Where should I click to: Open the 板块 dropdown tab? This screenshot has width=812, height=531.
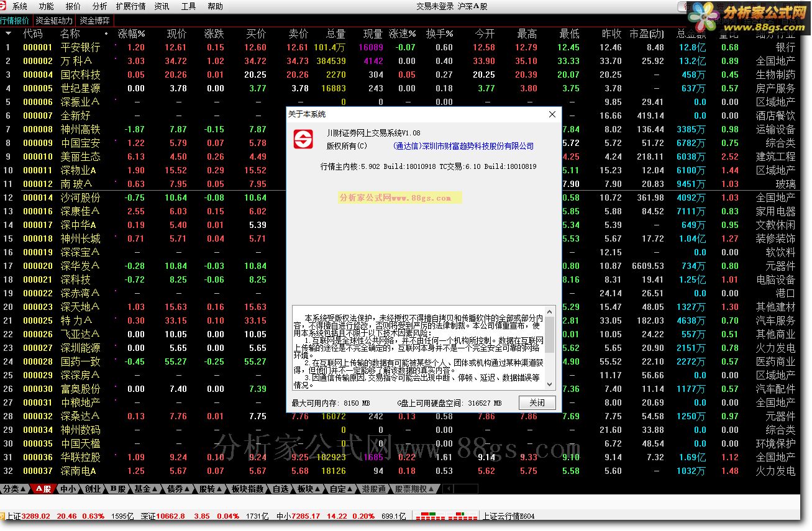(x=309, y=489)
